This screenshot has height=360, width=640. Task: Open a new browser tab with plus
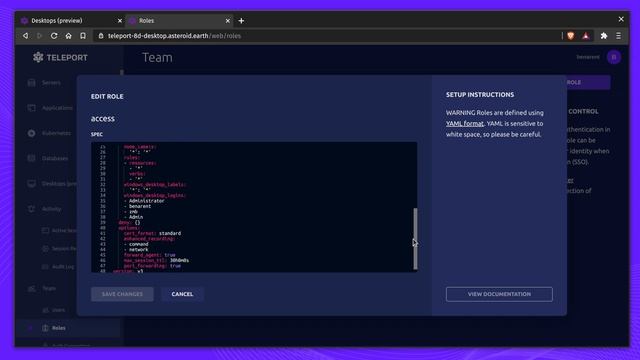[241, 21]
